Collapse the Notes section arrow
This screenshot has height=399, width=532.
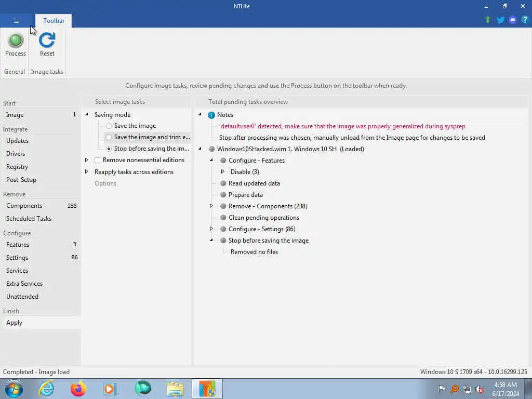(200, 115)
